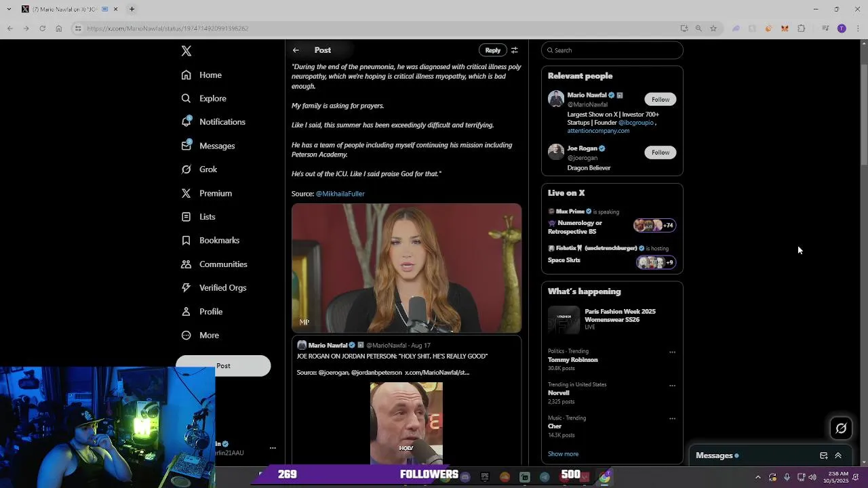The height and width of the screenshot is (488, 868).
Task: Open the browser three-dot menu
Action: click(x=858, y=28)
